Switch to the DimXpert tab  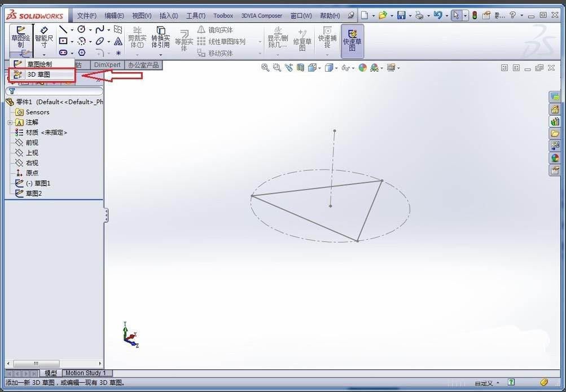107,65
